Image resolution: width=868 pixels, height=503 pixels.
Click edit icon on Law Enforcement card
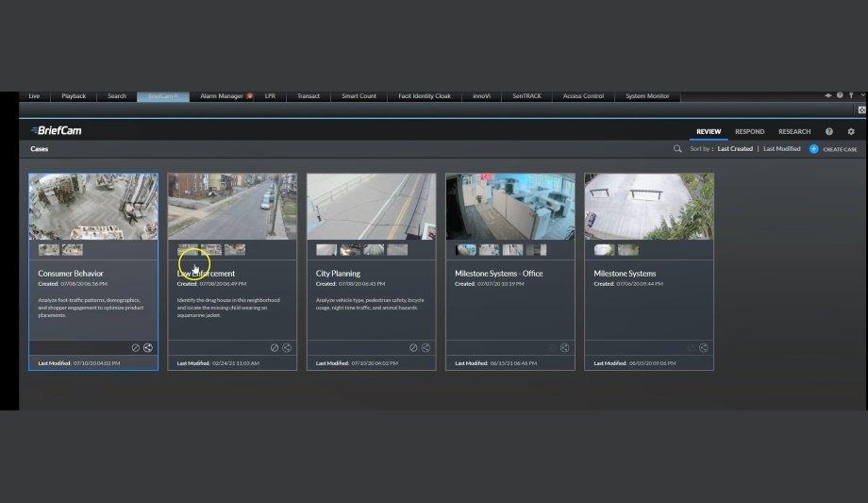click(x=274, y=348)
